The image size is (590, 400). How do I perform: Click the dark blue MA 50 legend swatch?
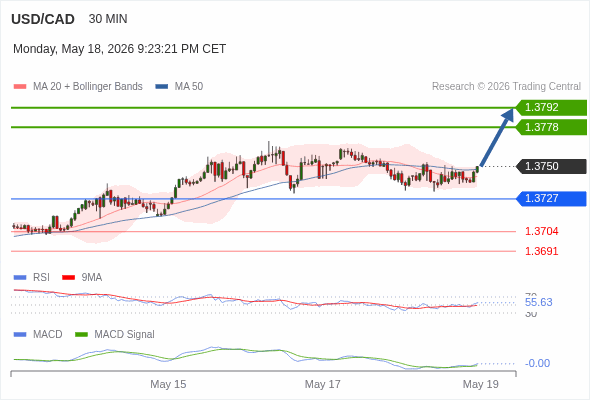point(162,87)
